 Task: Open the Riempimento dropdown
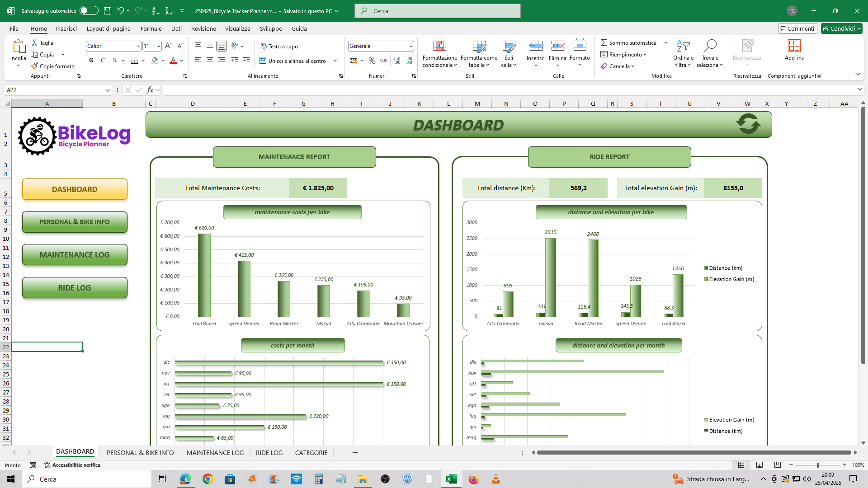coord(624,54)
